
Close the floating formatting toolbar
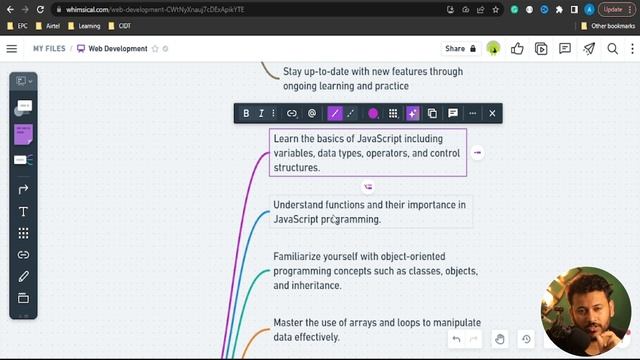coord(492,113)
